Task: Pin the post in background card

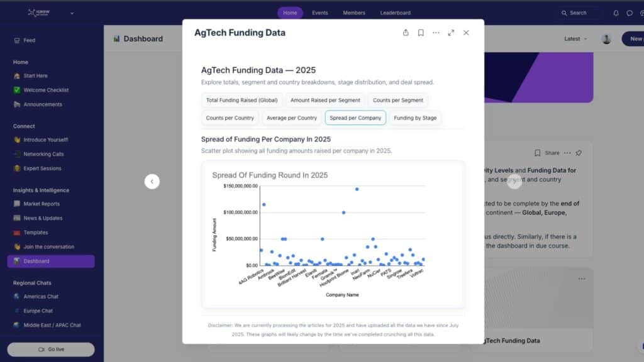Action: tap(579, 153)
